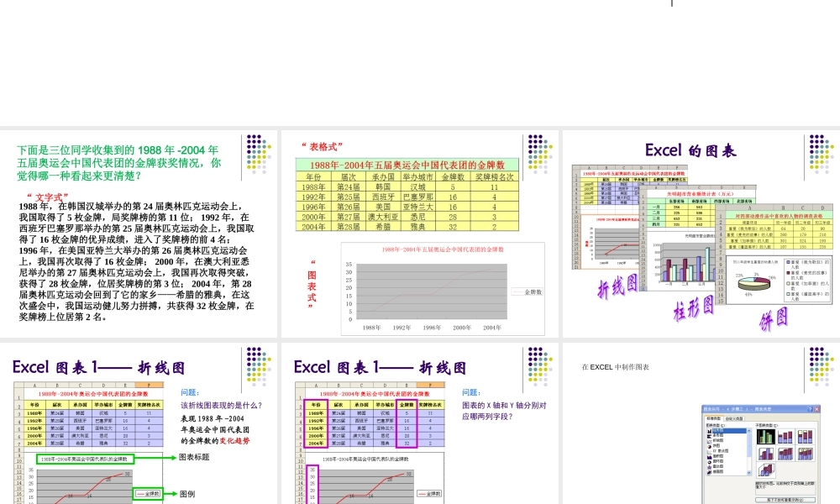Open the slide with the 文字式 Olympic paragraph
Screen dimensions: 840x504
point(139,234)
